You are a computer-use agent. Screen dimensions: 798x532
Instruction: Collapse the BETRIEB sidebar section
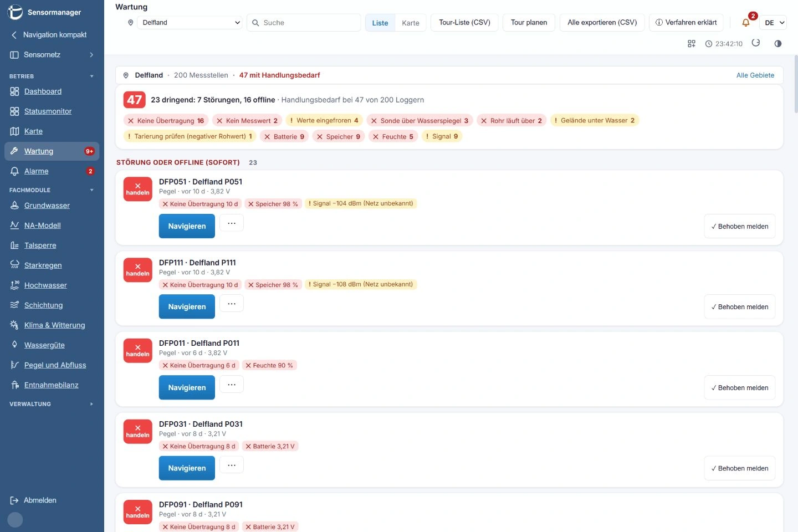pyautogui.click(x=52, y=76)
